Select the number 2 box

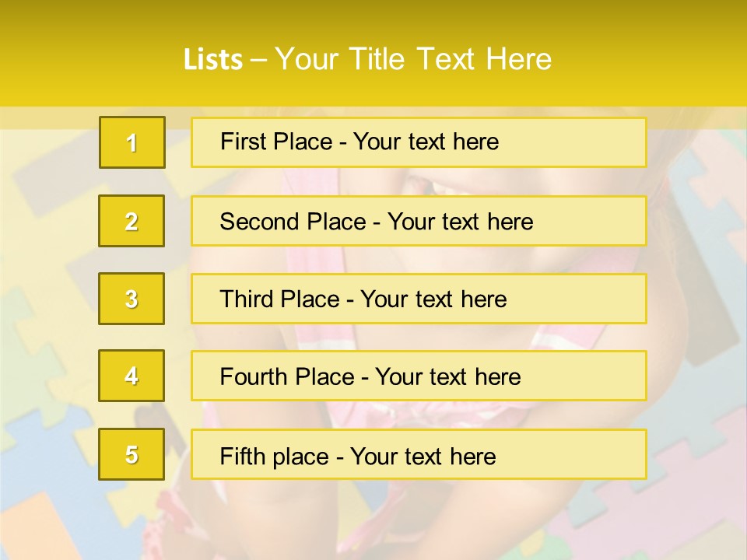click(x=132, y=221)
